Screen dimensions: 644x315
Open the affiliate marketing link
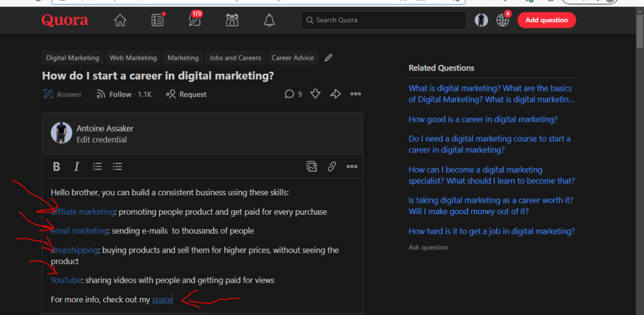[83, 212]
